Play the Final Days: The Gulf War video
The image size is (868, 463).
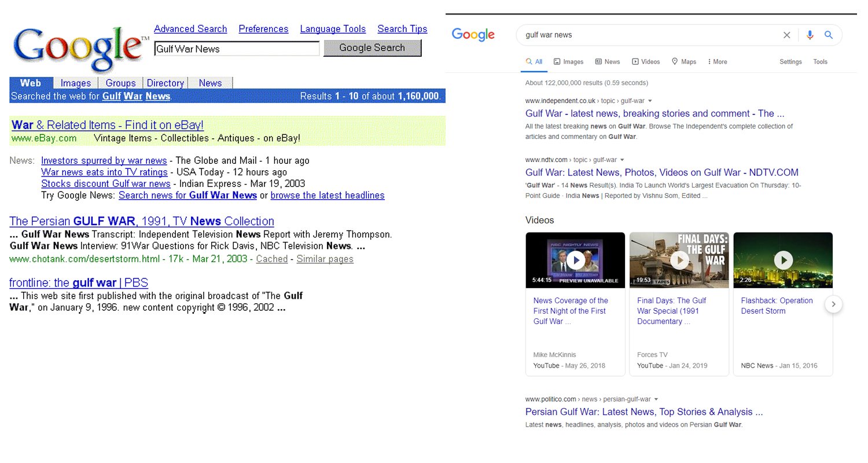[679, 260]
